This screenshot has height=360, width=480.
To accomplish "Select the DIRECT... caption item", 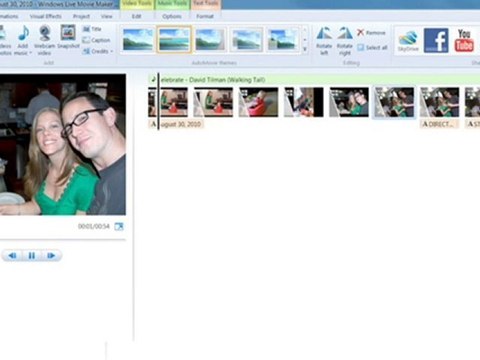I will coord(439,124).
